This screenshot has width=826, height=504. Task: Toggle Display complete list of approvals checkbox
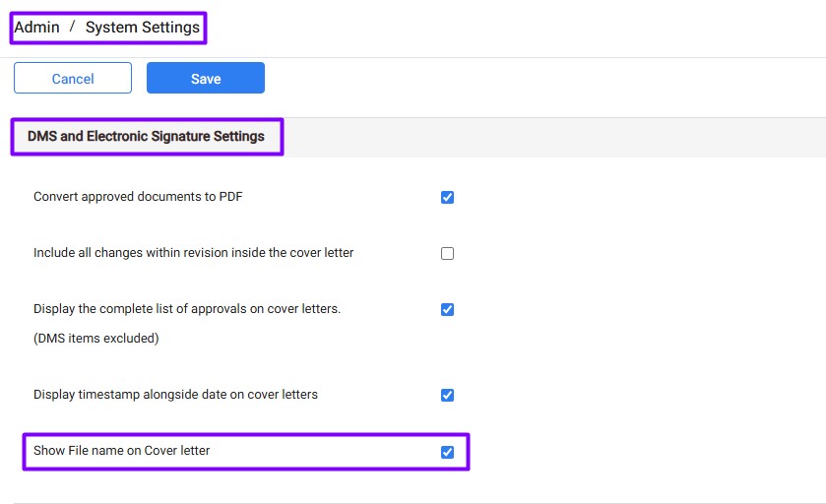447,309
